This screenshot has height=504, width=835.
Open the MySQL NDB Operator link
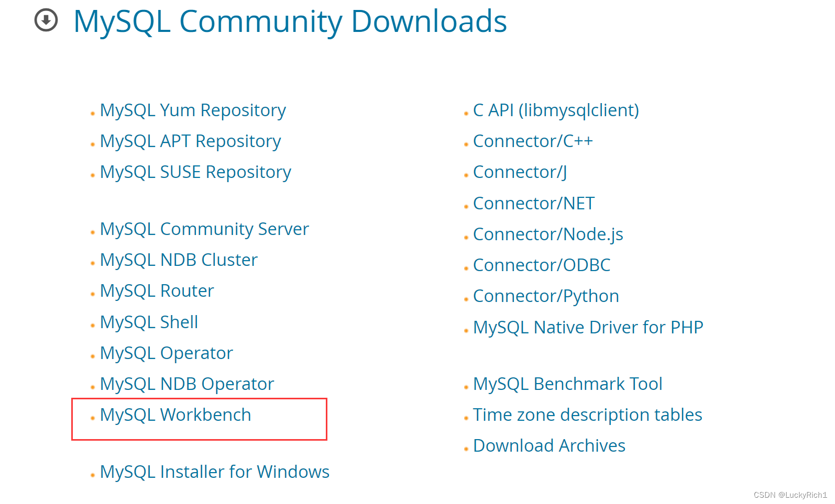point(187,384)
